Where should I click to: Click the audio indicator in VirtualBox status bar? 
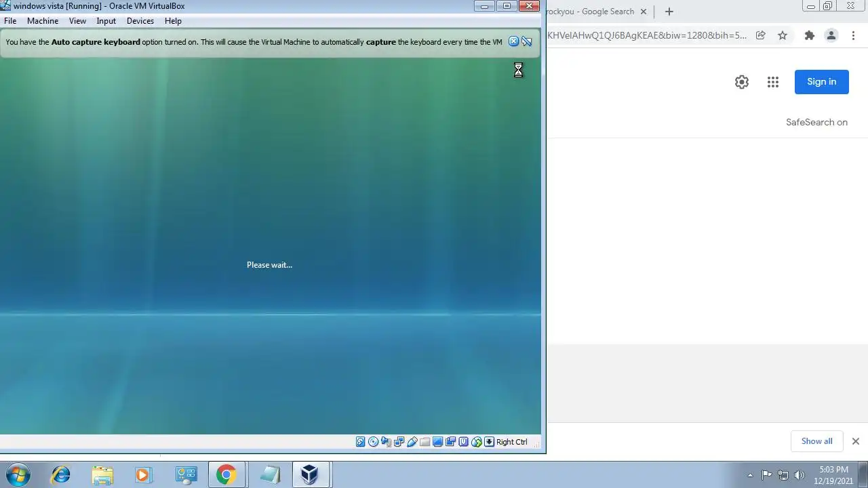[x=387, y=442]
